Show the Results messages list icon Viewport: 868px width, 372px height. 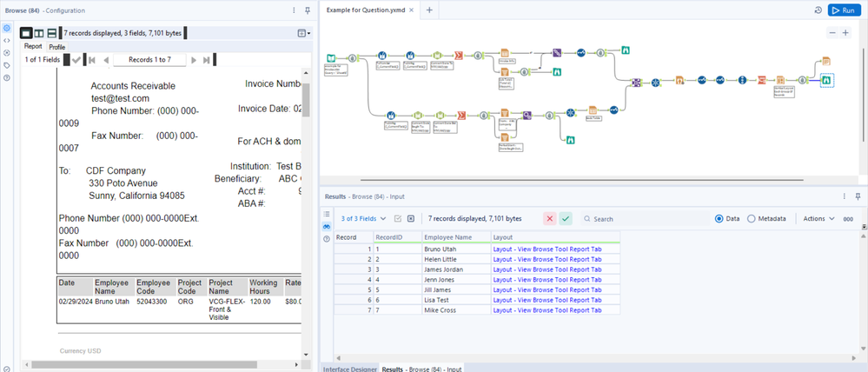tap(327, 214)
